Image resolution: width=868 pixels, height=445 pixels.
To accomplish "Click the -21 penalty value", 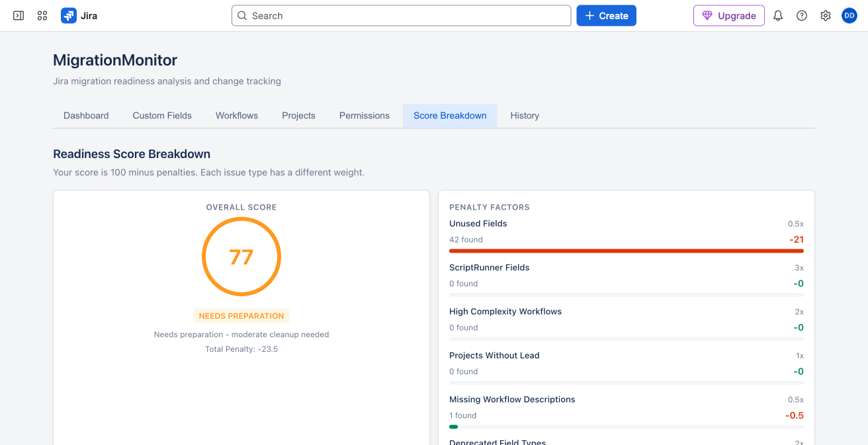I will [797, 239].
